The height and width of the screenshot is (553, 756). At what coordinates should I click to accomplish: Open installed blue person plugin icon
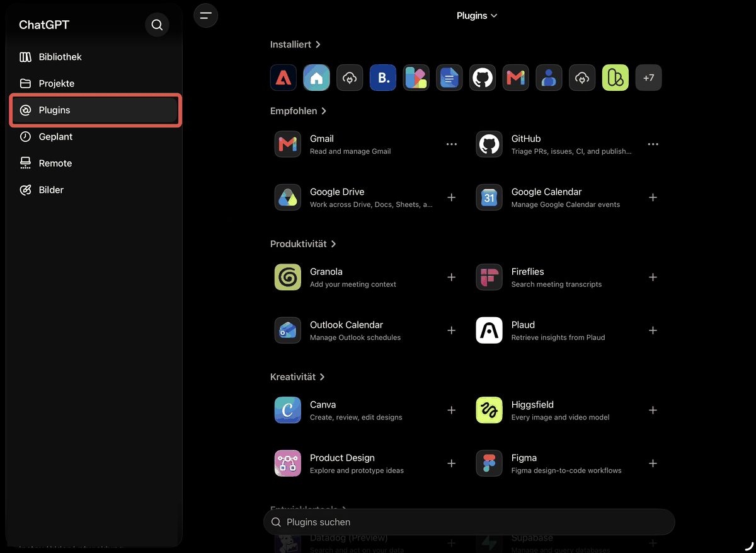coord(549,78)
